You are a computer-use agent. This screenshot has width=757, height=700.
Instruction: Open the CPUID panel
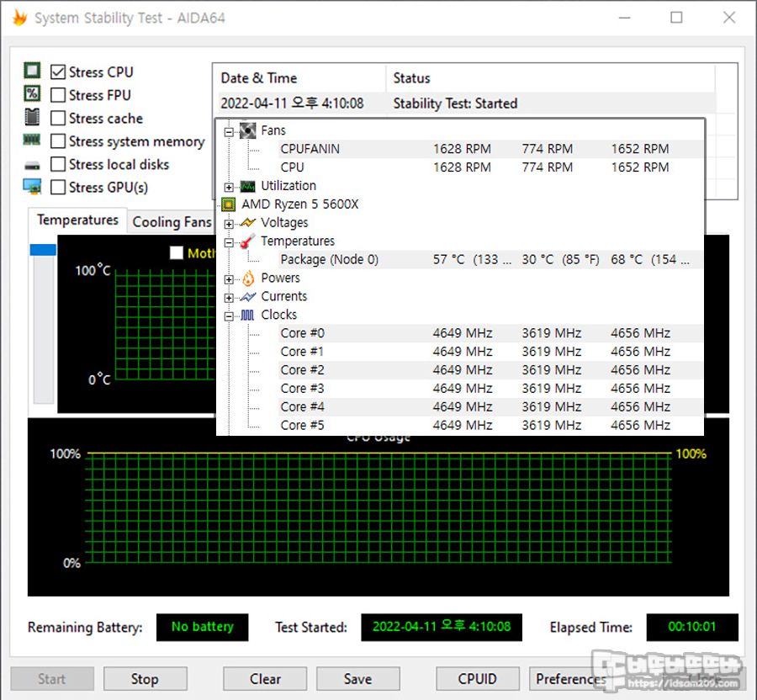click(x=478, y=679)
